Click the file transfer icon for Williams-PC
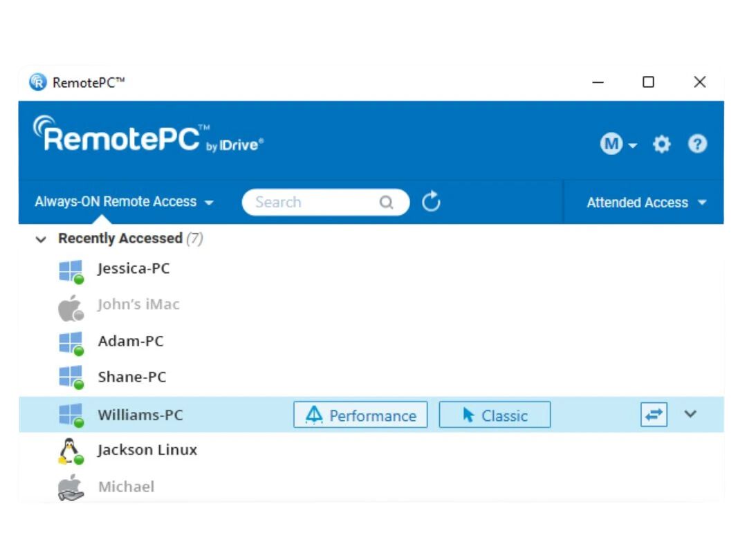 point(654,414)
